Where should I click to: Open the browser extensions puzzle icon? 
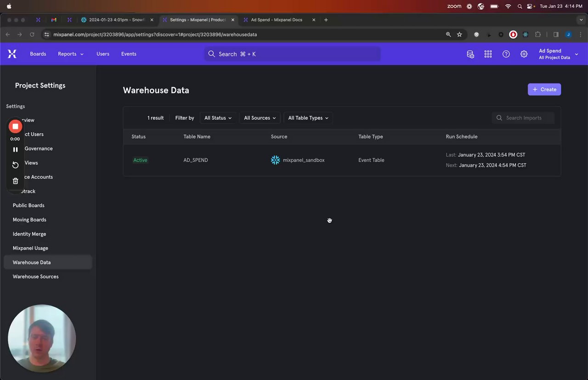pyautogui.click(x=537, y=34)
